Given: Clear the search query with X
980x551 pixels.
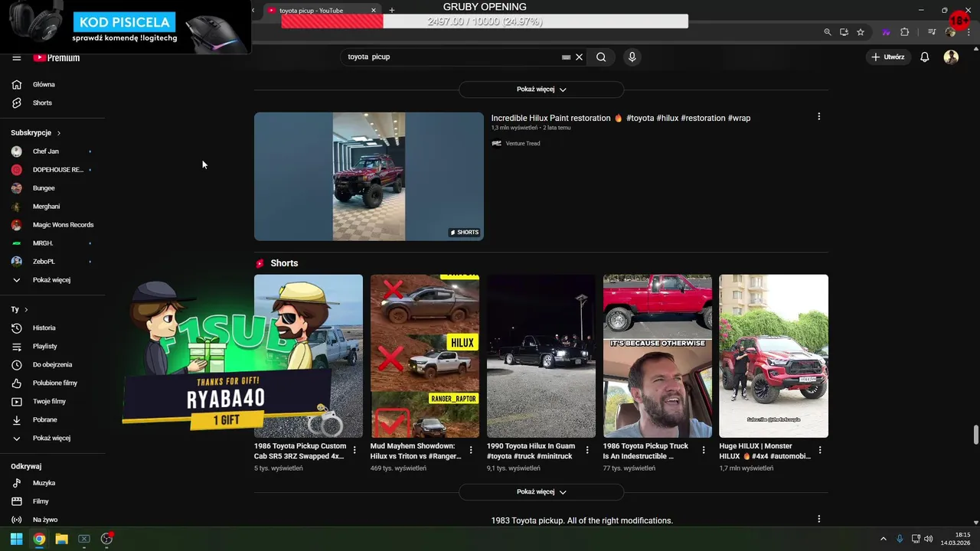Looking at the screenshot, I should click(580, 57).
